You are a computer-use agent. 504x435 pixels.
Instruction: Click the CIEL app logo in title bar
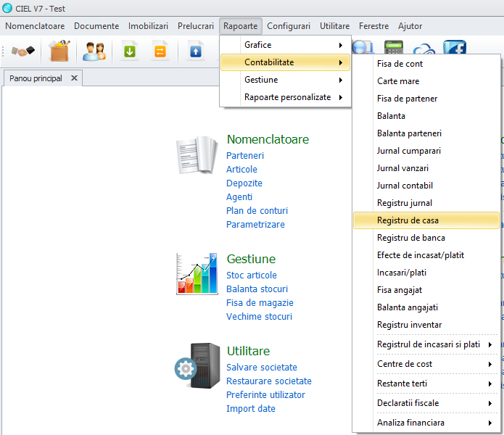[x=7, y=8]
